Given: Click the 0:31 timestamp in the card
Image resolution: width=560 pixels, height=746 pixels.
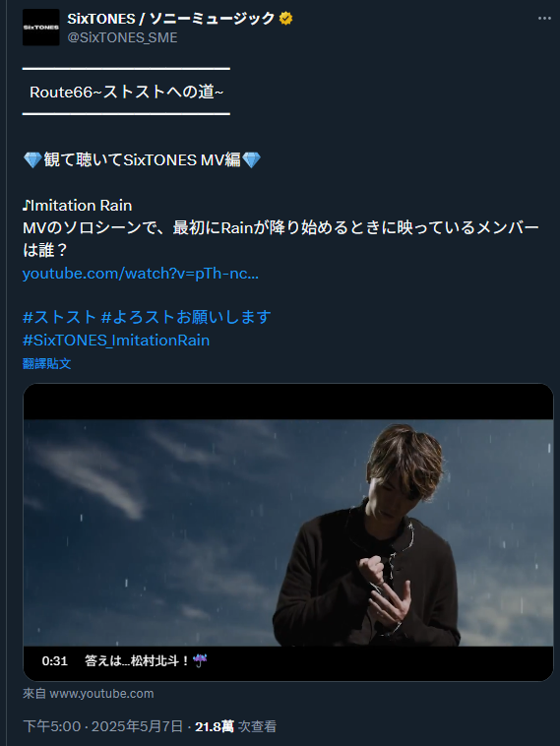Looking at the screenshot, I should 55,660.
